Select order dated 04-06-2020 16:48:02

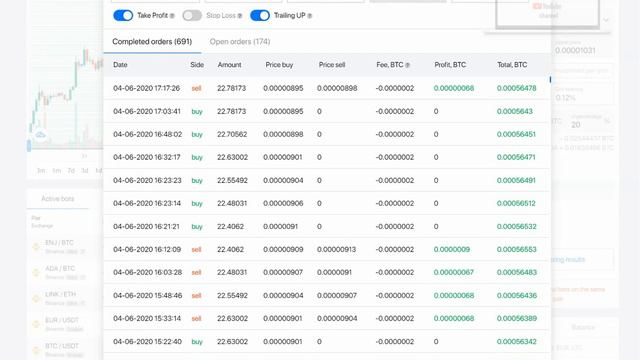coord(327,134)
